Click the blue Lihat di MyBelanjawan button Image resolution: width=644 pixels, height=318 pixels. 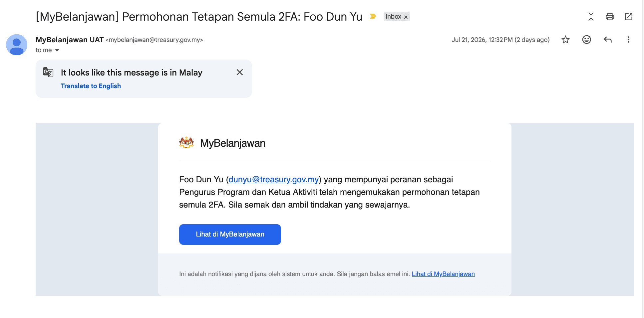click(x=230, y=235)
